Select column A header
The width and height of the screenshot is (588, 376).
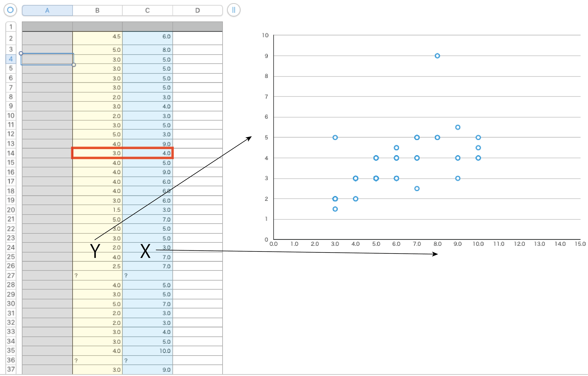pyautogui.click(x=47, y=11)
